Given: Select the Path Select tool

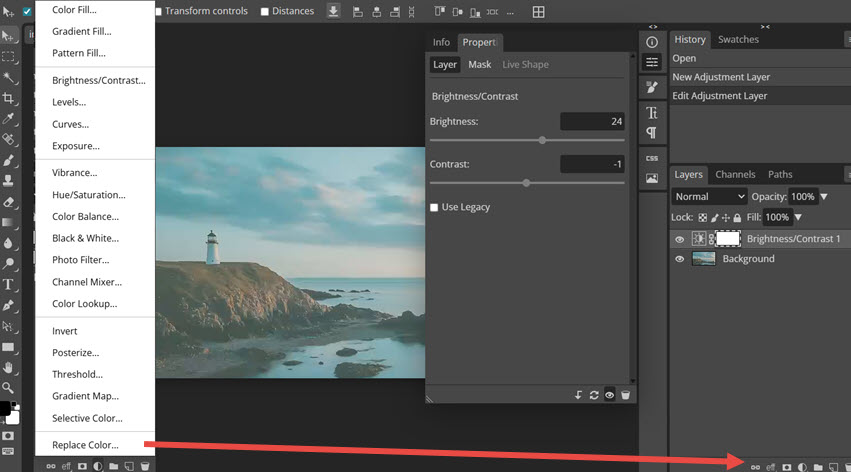Looking at the screenshot, I should pos(8,326).
